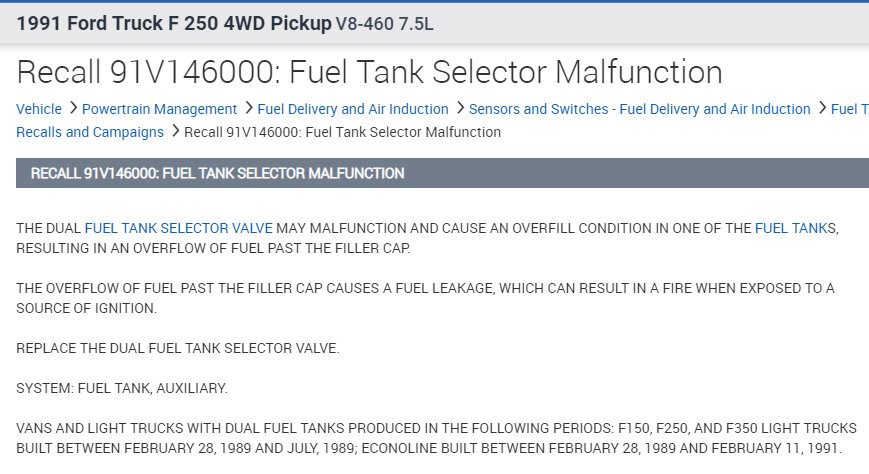Click the final Recall 91V146000 breadcrumb text
The height and width of the screenshot is (474, 869).
(x=343, y=132)
